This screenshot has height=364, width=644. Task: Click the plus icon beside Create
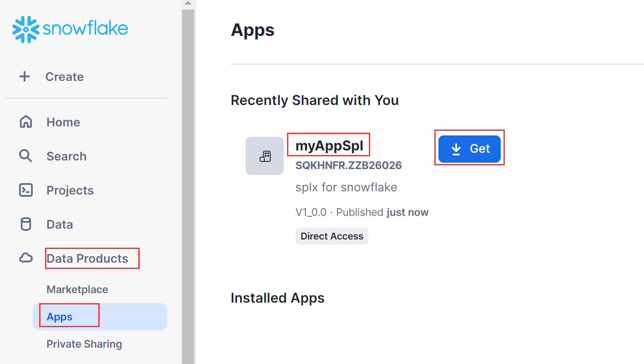click(24, 76)
